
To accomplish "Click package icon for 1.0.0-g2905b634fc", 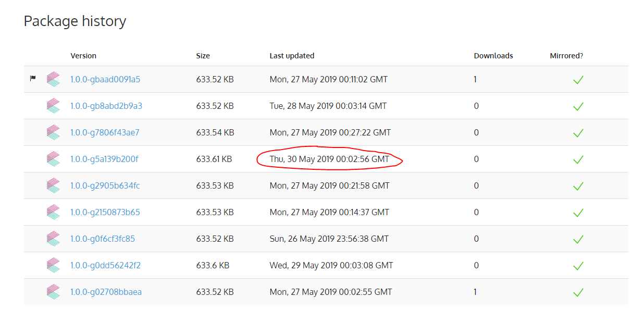I will point(53,185).
